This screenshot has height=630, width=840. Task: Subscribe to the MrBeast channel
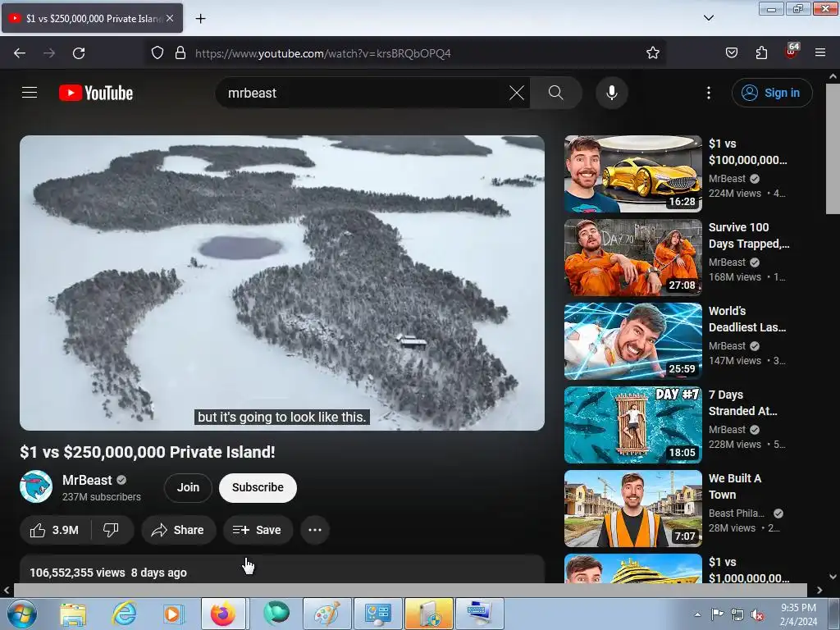[258, 487]
